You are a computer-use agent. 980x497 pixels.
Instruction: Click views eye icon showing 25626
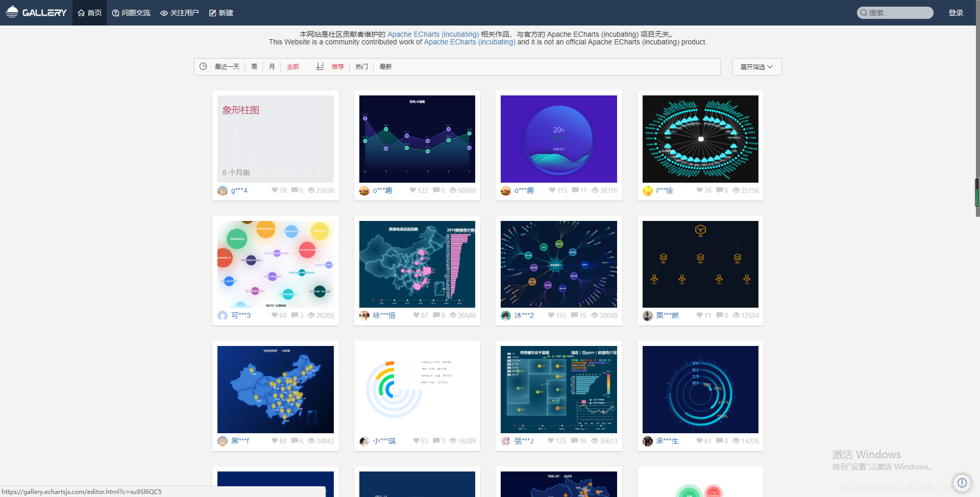[x=311, y=190]
